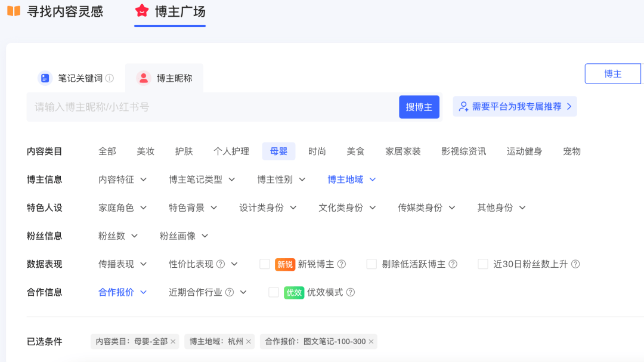Click help icon beside 剔除低活跃博主

pyautogui.click(x=453, y=264)
